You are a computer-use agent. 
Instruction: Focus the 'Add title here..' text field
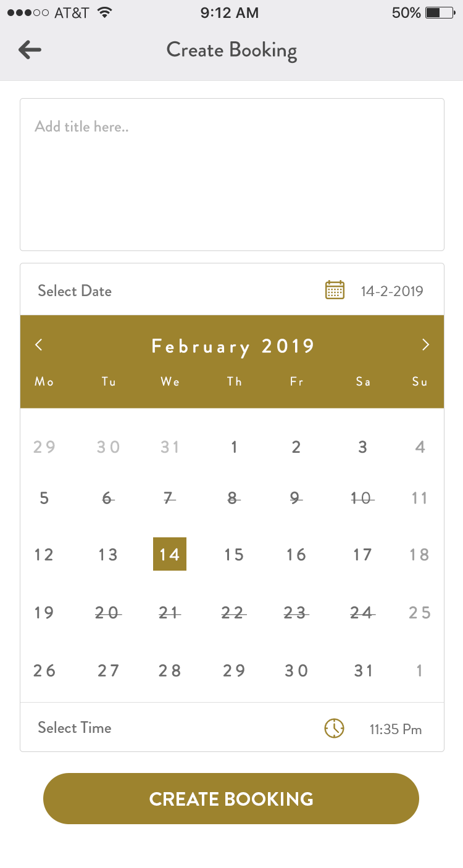(232, 175)
